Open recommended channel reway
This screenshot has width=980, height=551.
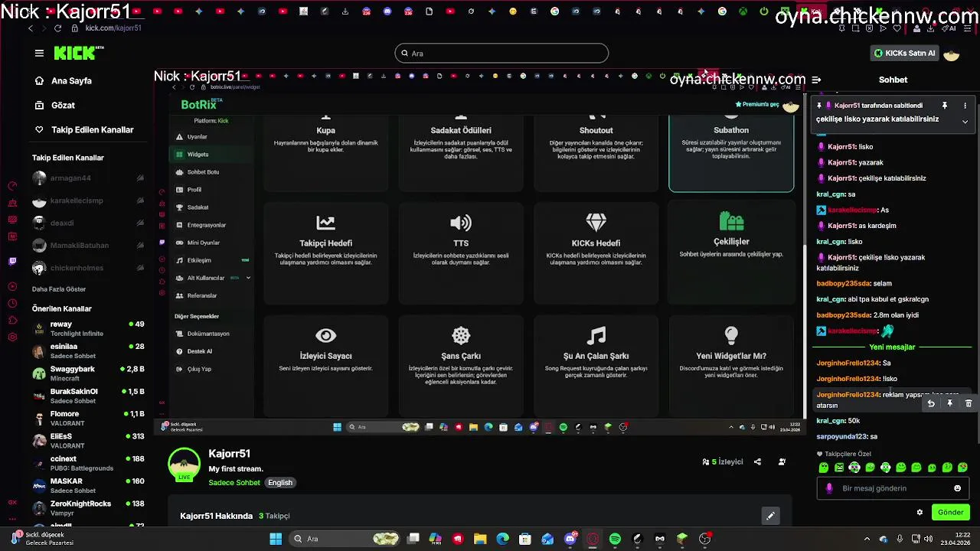coord(88,328)
